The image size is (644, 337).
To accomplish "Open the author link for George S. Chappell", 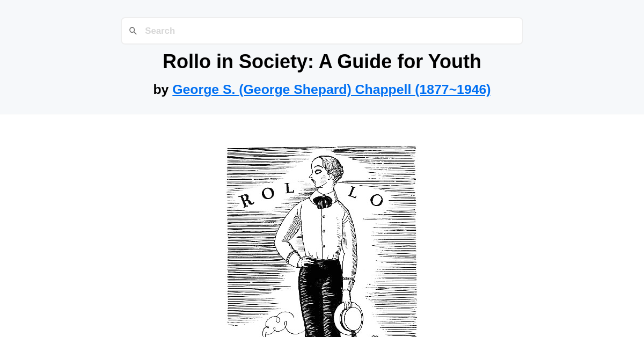I will (331, 89).
